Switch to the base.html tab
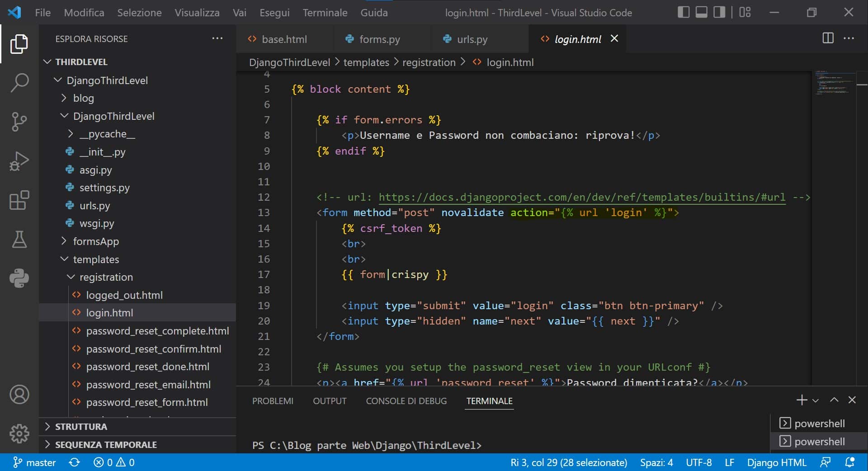Viewport: 868px width, 471px height. point(284,39)
